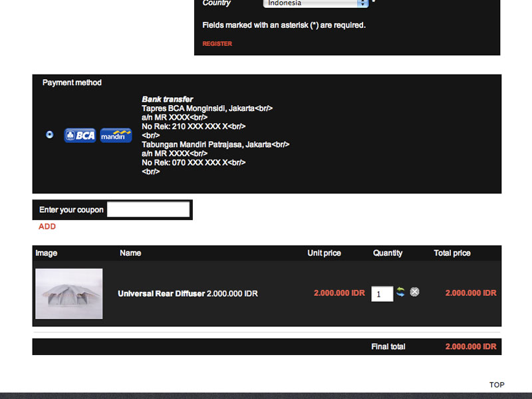Click the Name column header
The image size is (532, 399).
(130, 253)
